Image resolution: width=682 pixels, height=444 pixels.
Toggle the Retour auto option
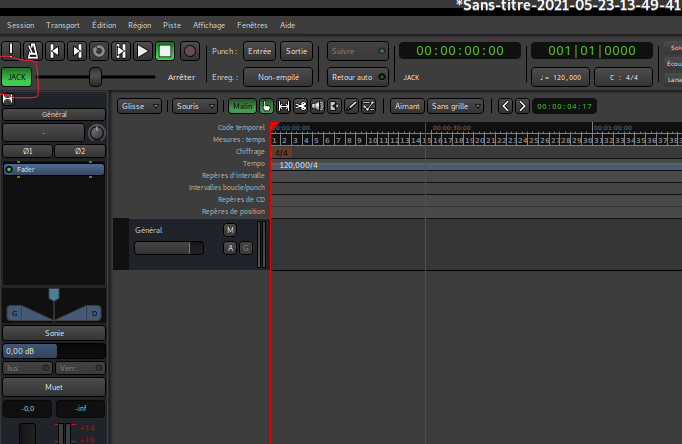tap(357, 76)
